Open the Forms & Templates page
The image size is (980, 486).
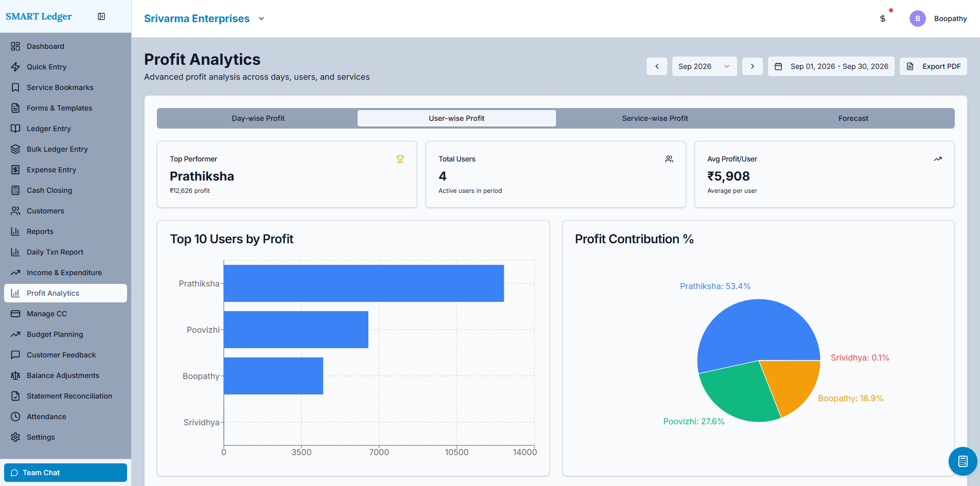tap(65, 108)
